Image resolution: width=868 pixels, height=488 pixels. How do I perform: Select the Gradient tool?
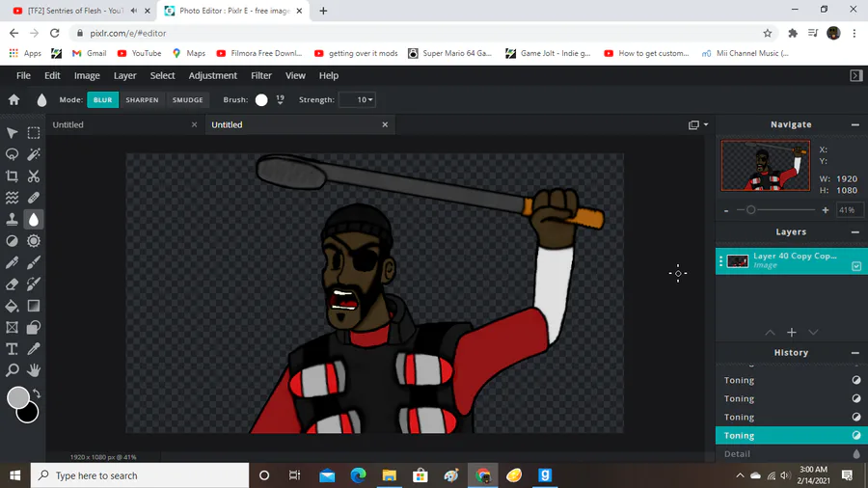[34, 306]
